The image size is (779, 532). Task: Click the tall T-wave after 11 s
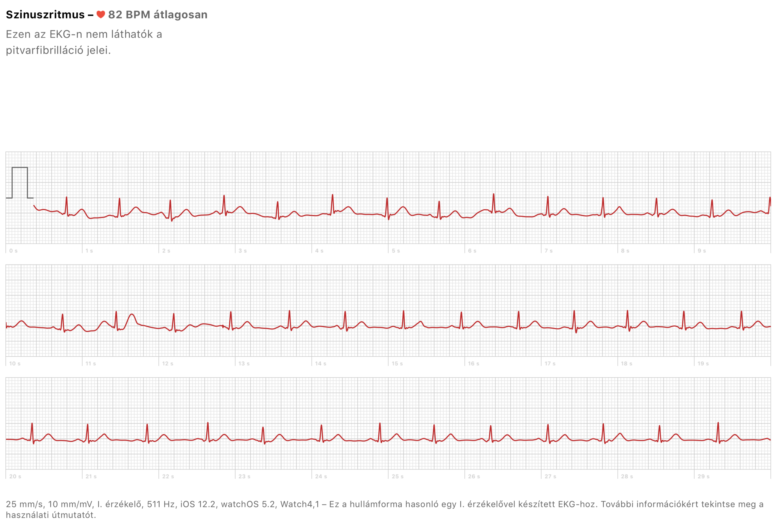point(132,315)
